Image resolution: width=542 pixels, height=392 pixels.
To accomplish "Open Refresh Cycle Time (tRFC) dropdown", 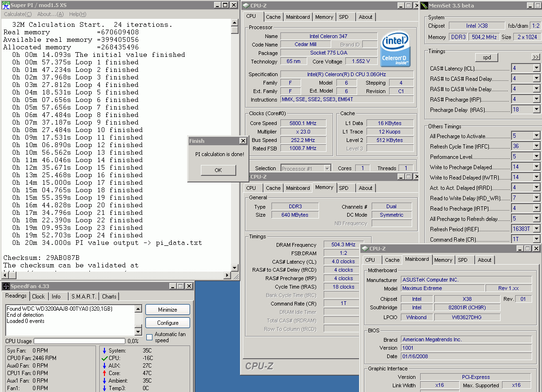I will (x=536, y=147).
